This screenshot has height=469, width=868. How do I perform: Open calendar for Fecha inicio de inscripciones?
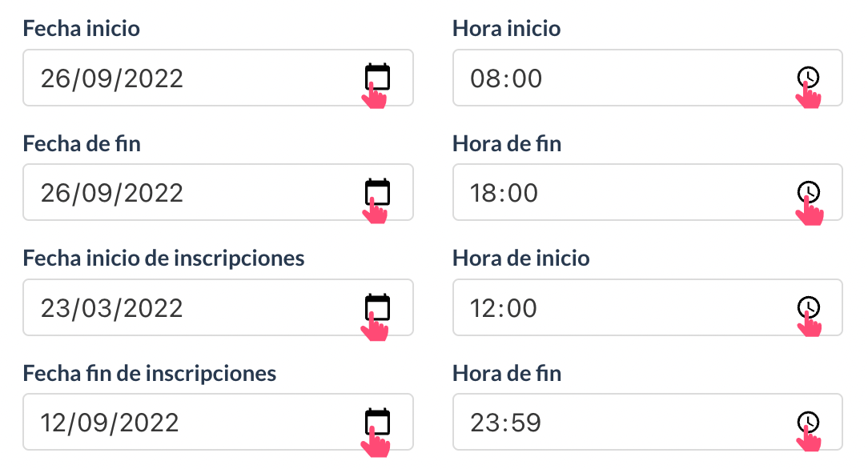[x=377, y=307]
